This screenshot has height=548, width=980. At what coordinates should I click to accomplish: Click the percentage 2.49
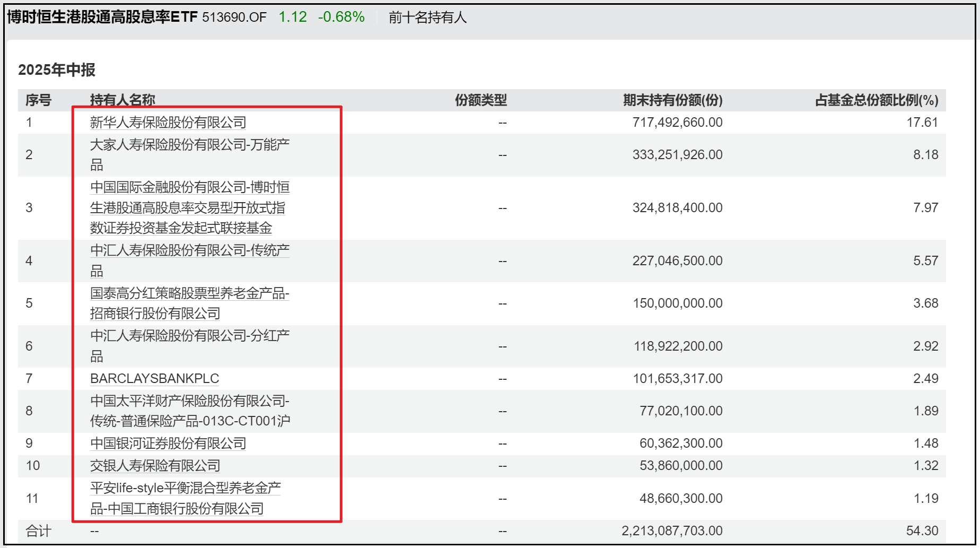coord(925,378)
